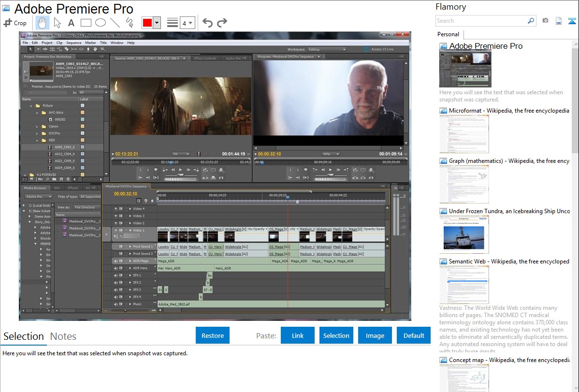Open the color picker dropdown arrow

(x=157, y=23)
